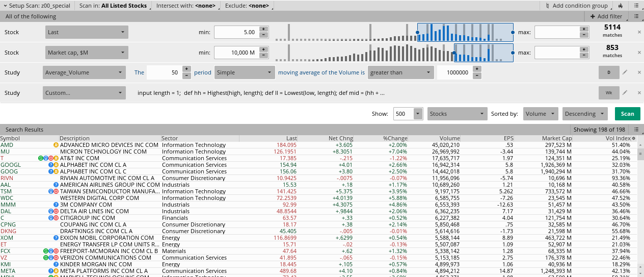
Task: Open the Sorted by Volume dropdown
Action: pyautogui.click(x=541, y=114)
